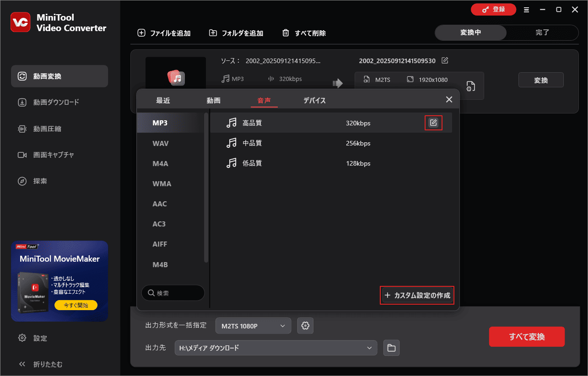Click the 検索 format search field
Image resolution: width=588 pixels, height=376 pixels.
coord(173,293)
